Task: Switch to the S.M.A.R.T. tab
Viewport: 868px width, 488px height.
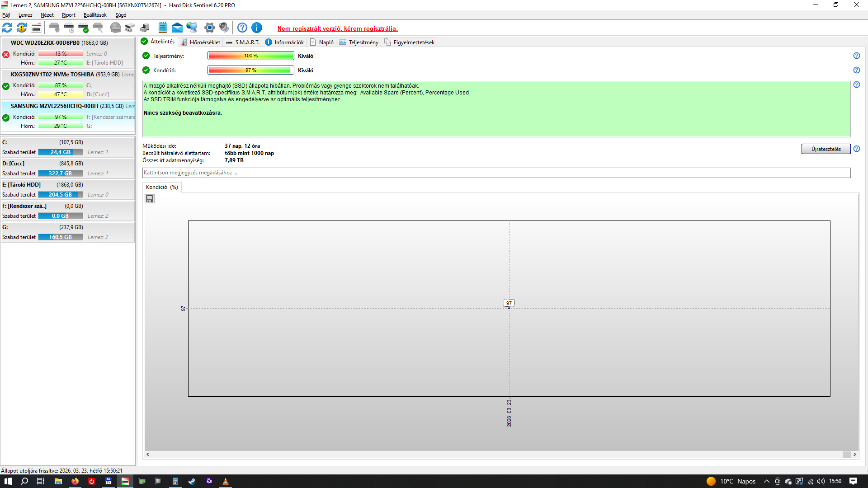Action: tap(243, 42)
